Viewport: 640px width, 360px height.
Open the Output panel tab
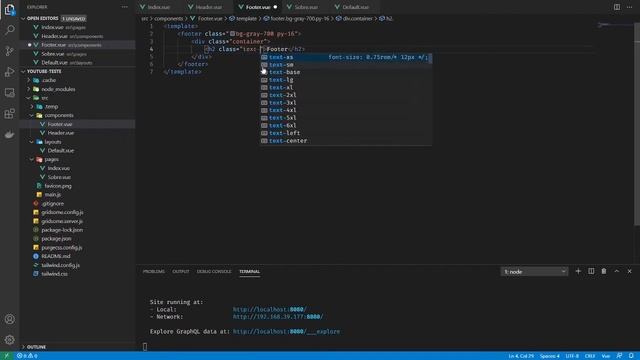point(180,271)
